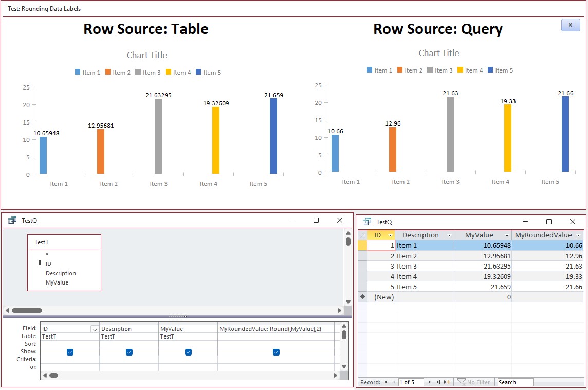Toggle Show checkbox for MyRoundedValue column

(x=276, y=352)
